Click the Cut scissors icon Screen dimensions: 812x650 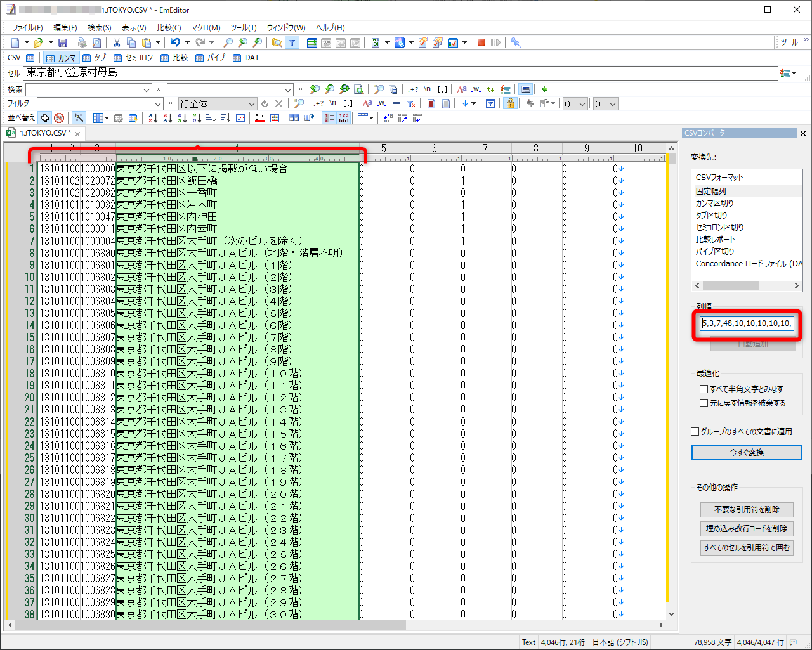117,42
